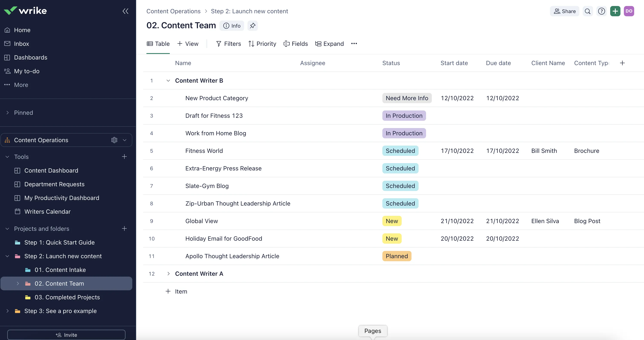Change Scheduled status for Fitness World
644x340 pixels.
pos(400,151)
